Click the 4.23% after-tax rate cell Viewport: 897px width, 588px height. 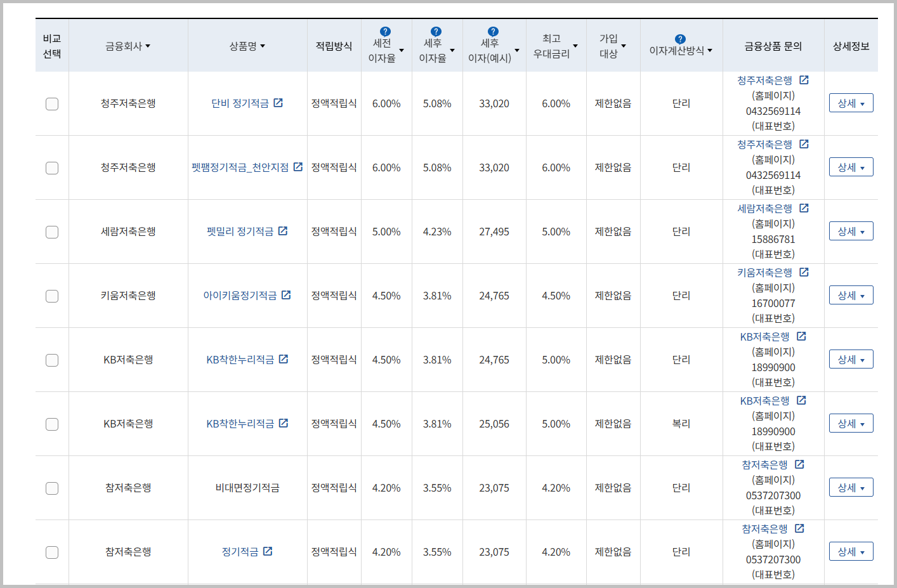[x=437, y=232]
